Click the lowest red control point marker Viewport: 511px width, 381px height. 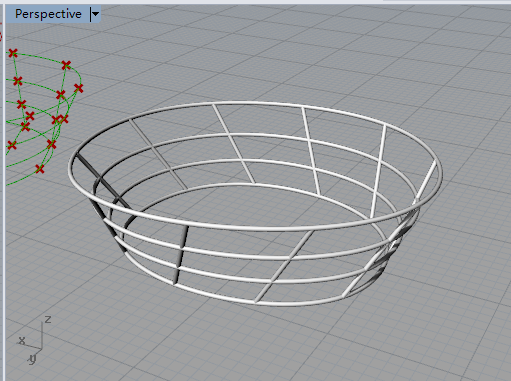pyautogui.click(x=40, y=169)
